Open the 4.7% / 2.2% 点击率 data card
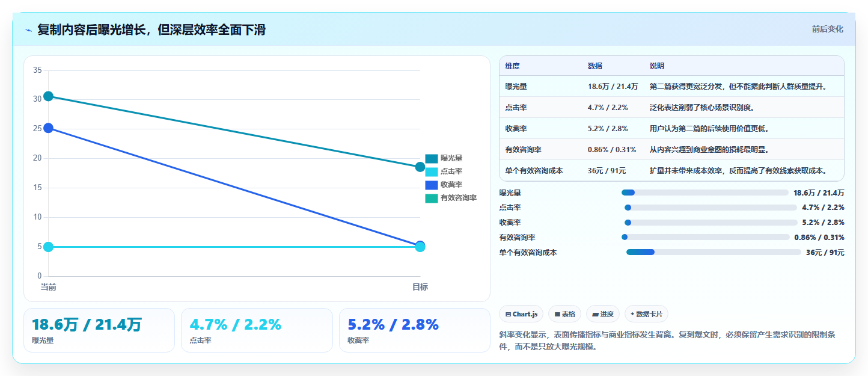 pos(257,330)
